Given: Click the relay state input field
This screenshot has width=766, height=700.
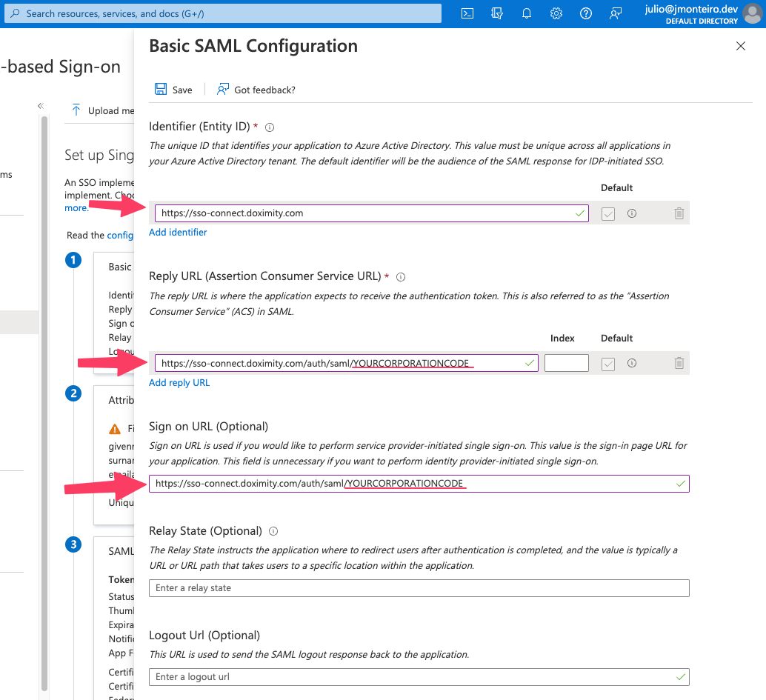Looking at the screenshot, I should point(419,588).
